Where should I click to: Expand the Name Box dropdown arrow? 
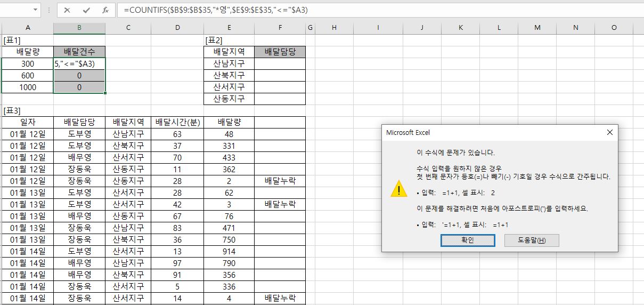tap(36, 10)
